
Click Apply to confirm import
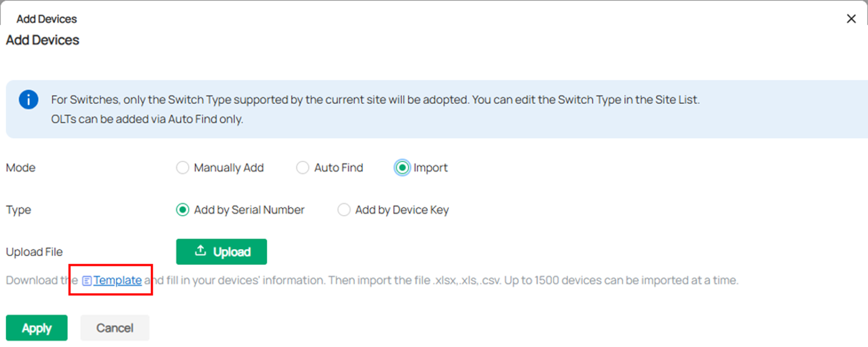37,328
